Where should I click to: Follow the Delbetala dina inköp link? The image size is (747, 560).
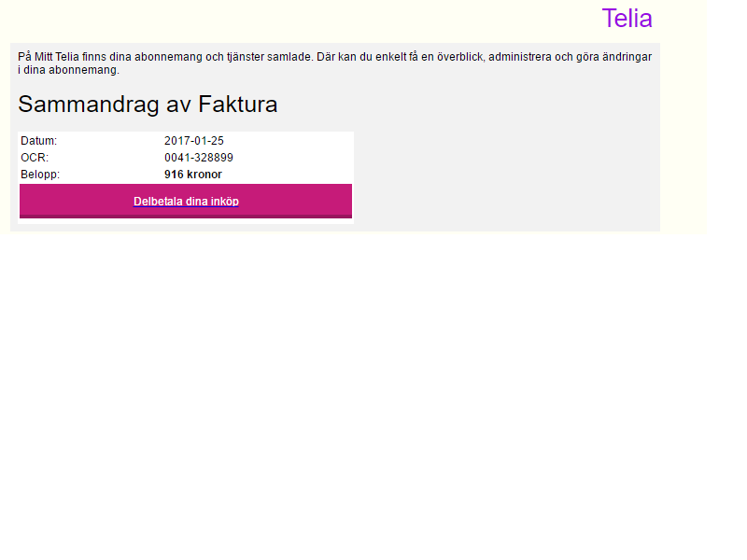click(x=186, y=202)
